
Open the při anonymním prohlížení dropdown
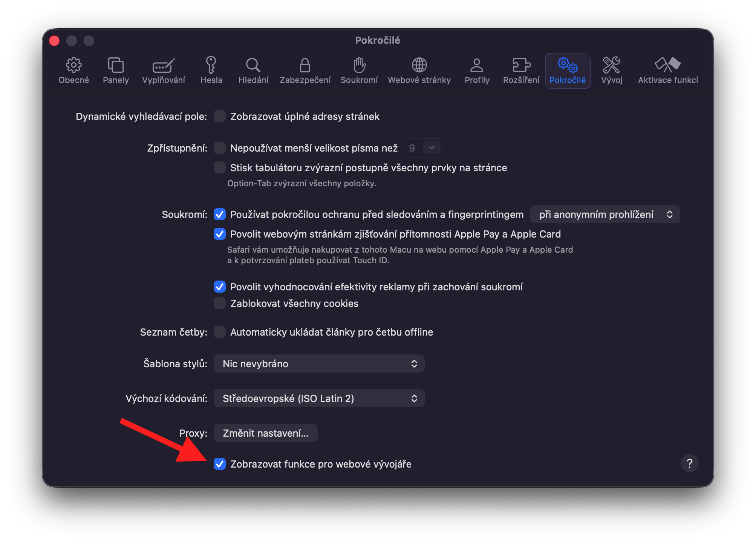604,214
